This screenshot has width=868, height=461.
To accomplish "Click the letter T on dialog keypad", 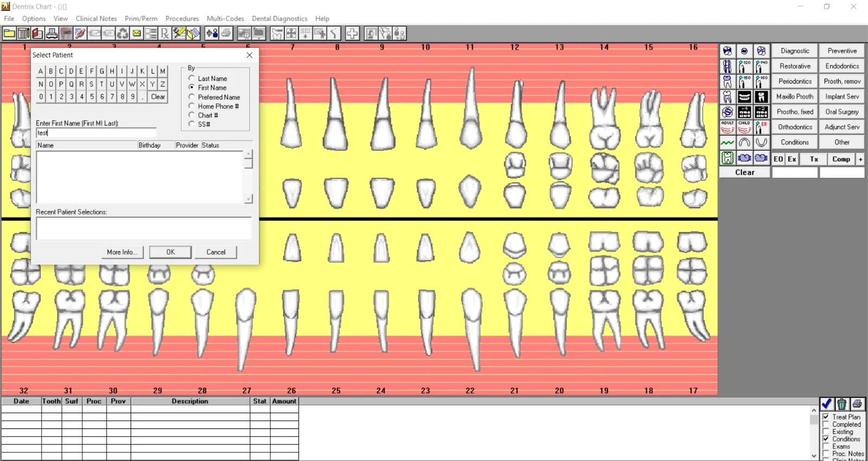I will tap(101, 84).
